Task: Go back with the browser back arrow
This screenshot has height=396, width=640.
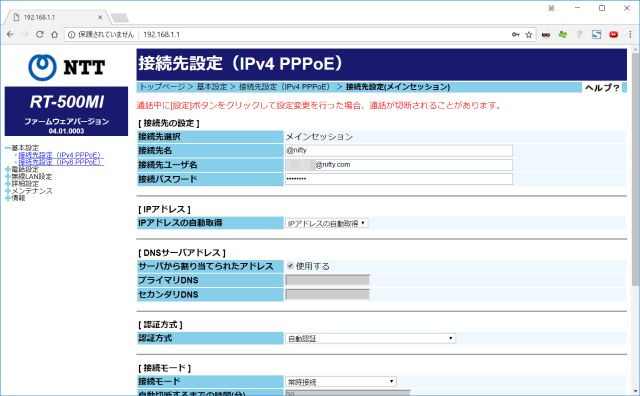Action: point(10,35)
